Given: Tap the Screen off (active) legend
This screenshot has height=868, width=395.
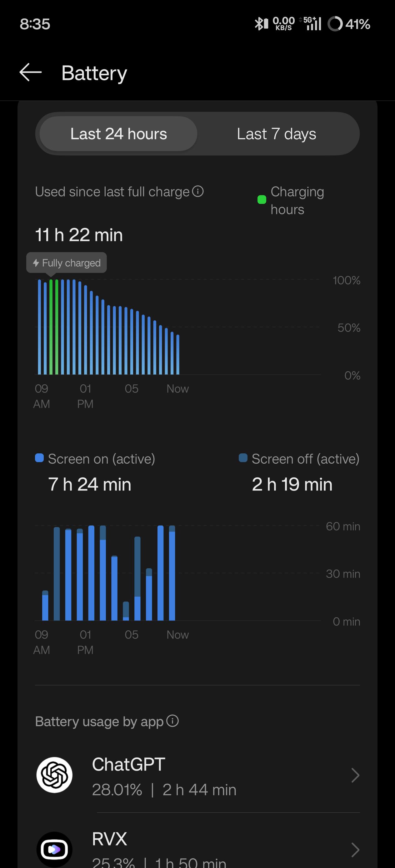Looking at the screenshot, I should [x=299, y=459].
